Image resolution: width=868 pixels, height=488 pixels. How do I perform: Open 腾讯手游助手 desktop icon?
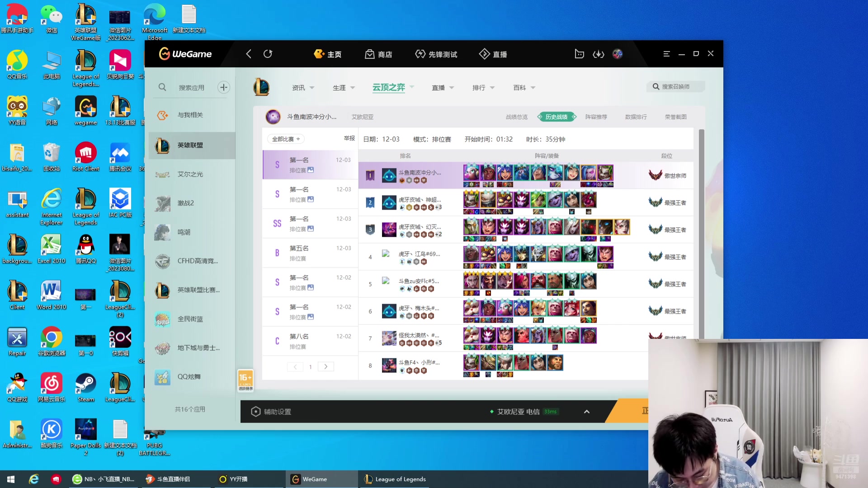click(x=17, y=18)
